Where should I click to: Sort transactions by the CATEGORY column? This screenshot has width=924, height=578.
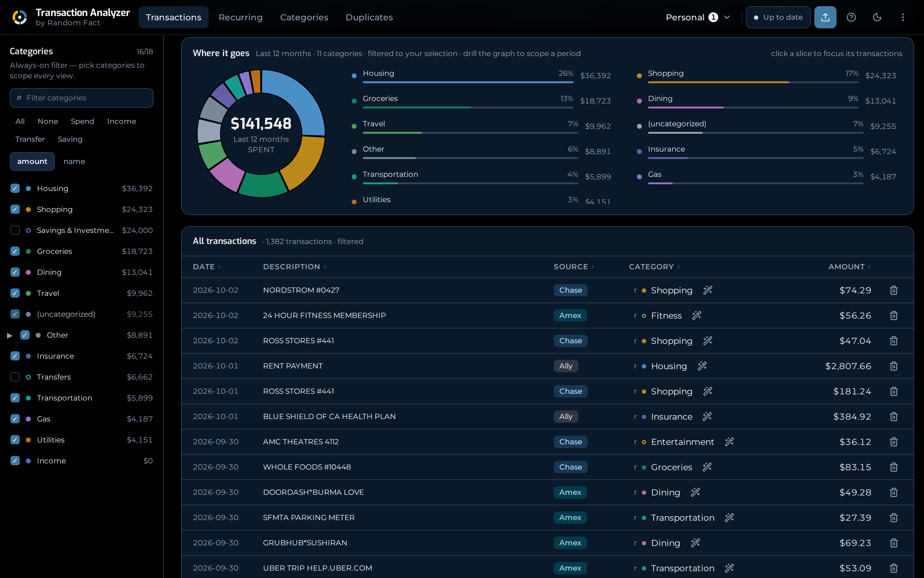(x=654, y=267)
